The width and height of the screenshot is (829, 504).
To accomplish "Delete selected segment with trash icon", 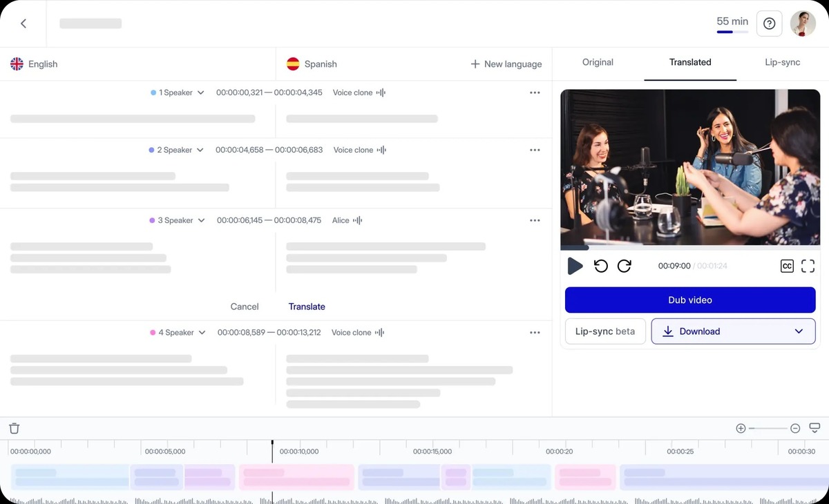I will (15, 428).
